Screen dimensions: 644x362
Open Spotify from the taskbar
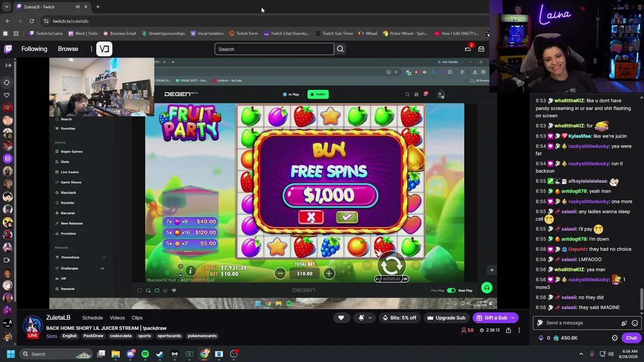coord(145,354)
